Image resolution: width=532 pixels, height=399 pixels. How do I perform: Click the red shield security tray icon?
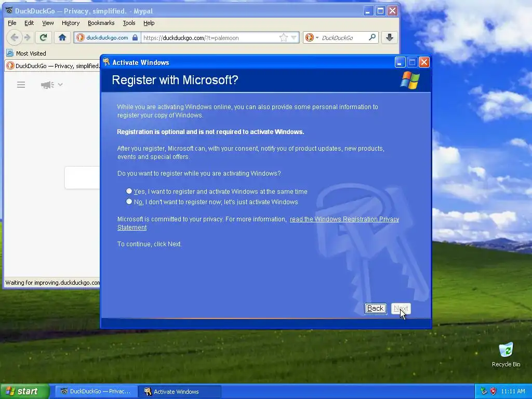click(x=494, y=391)
